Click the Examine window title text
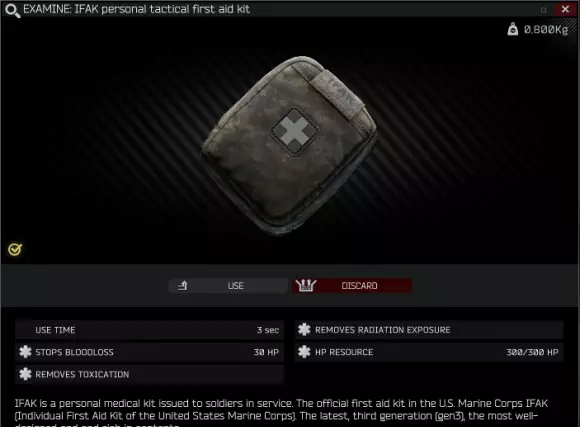The height and width of the screenshot is (427, 580). click(136, 9)
